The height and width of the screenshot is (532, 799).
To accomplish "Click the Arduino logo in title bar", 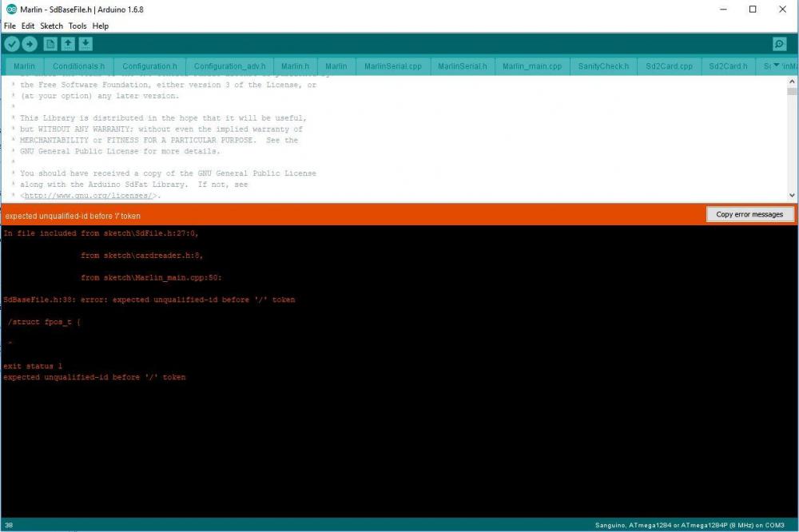I will tap(11, 9).
